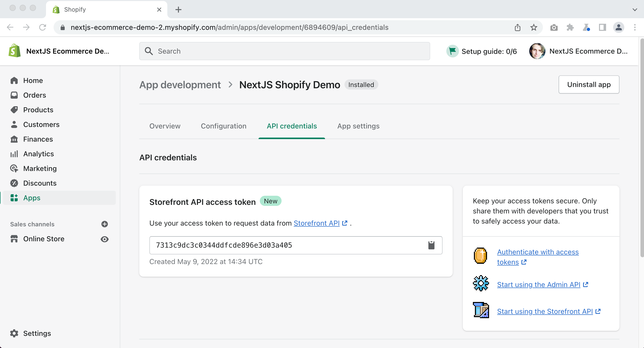Viewport: 644px width, 348px height.
Task: Click the Orders sidebar icon
Action: pyautogui.click(x=15, y=95)
